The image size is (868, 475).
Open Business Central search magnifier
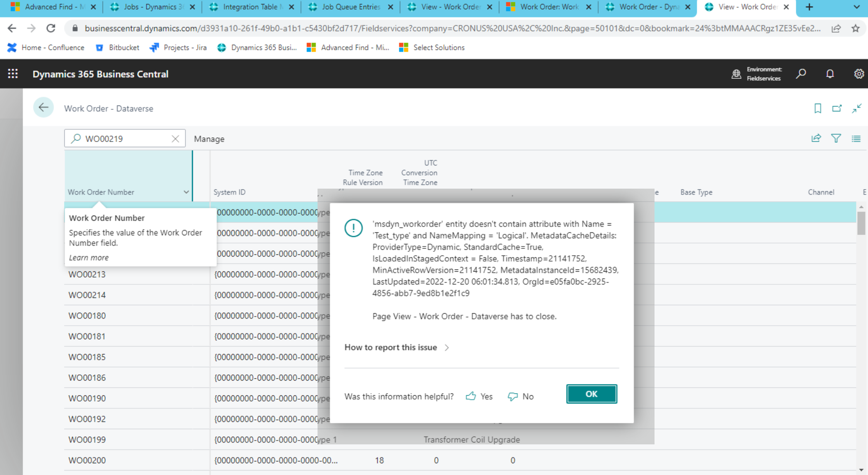801,74
